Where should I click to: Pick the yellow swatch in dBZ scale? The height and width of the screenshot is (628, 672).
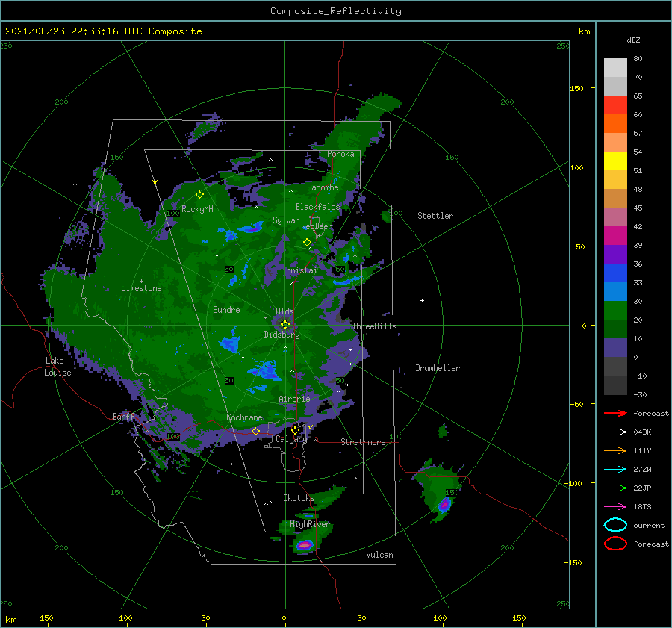tap(615, 161)
